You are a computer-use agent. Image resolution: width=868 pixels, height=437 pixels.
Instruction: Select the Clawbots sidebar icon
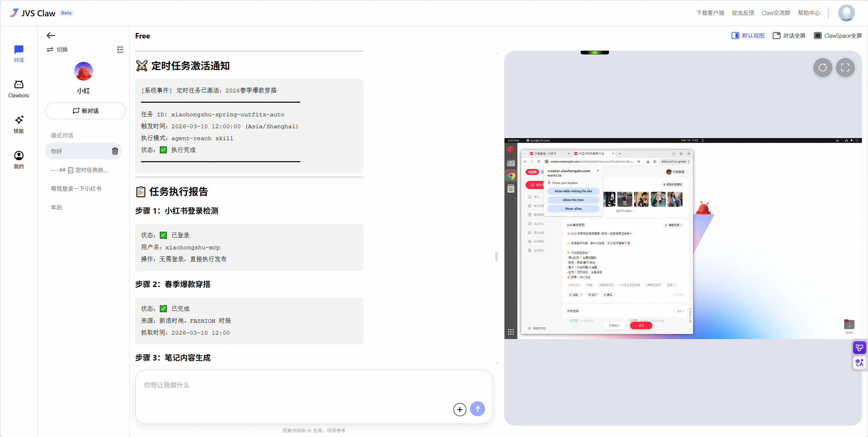coord(19,88)
